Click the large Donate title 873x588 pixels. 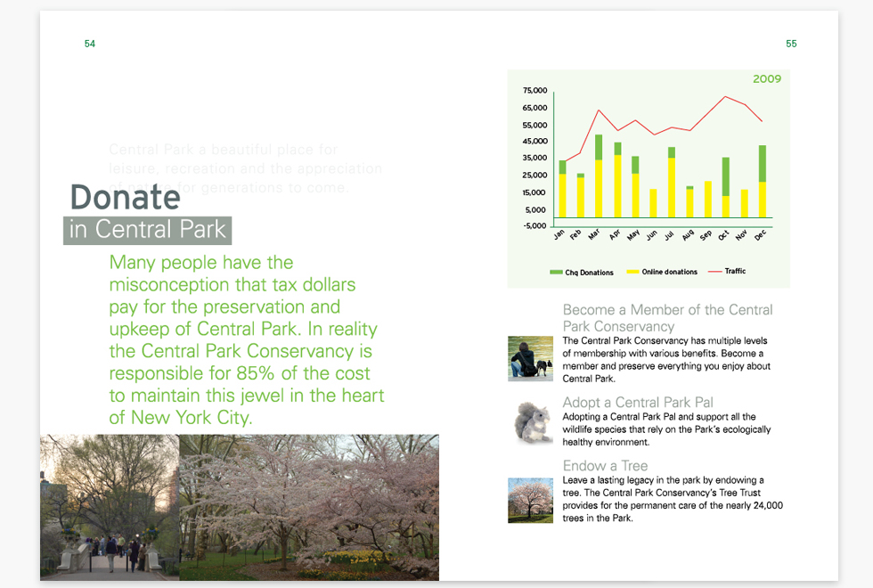tap(125, 197)
